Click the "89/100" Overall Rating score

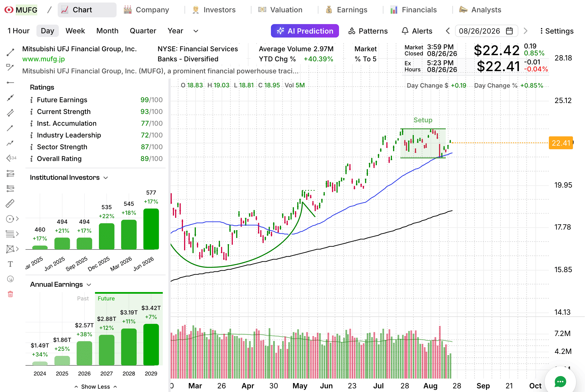(152, 159)
